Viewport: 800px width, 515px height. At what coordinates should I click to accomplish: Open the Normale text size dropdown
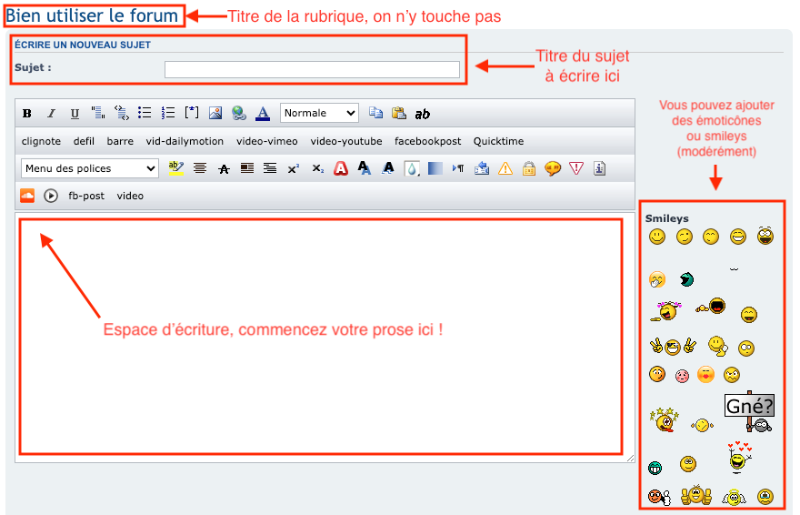click(x=319, y=114)
